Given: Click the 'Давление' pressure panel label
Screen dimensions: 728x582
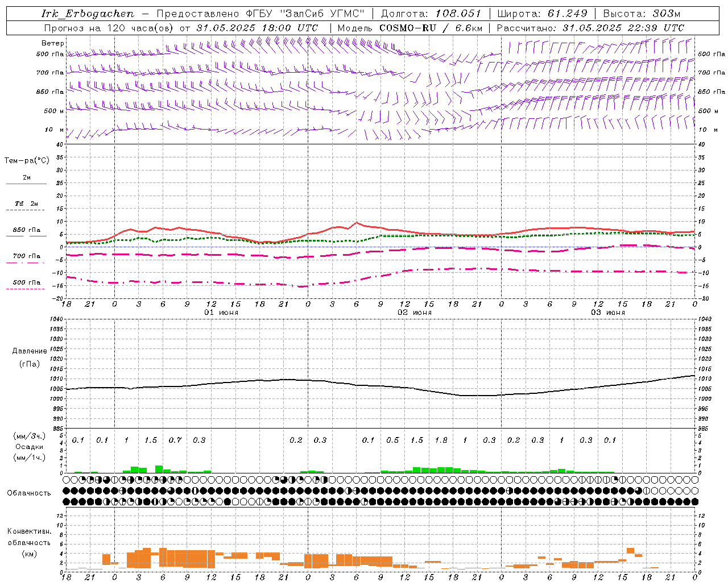Looking at the screenshot, I should pyautogui.click(x=30, y=351).
